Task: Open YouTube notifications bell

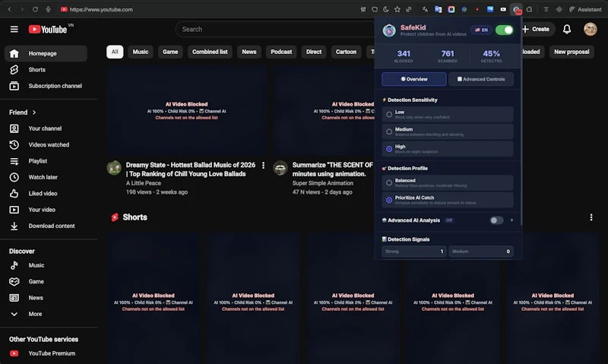Action: pyautogui.click(x=567, y=29)
